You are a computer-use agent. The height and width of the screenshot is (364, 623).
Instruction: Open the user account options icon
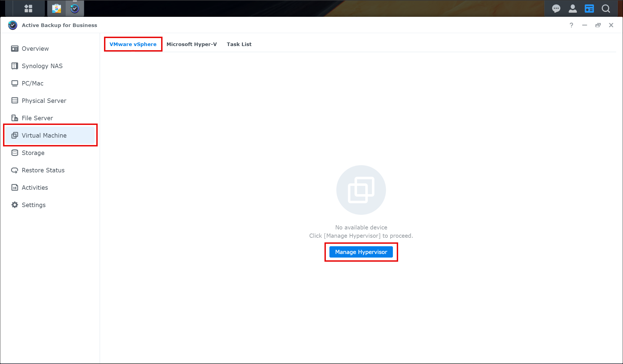(x=573, y=9)
